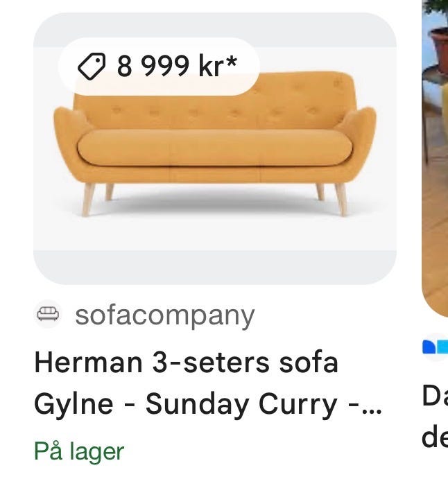Click the På lager stock status

tap(79, 451)
